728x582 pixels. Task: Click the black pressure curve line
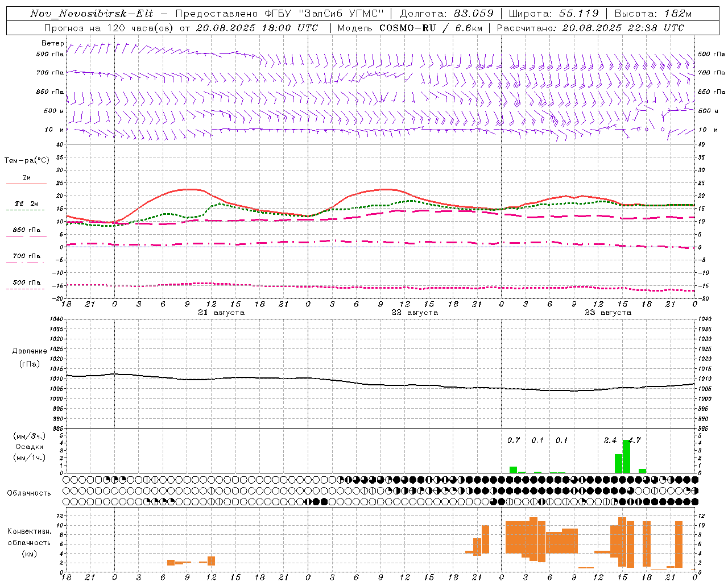coord(380,384)
